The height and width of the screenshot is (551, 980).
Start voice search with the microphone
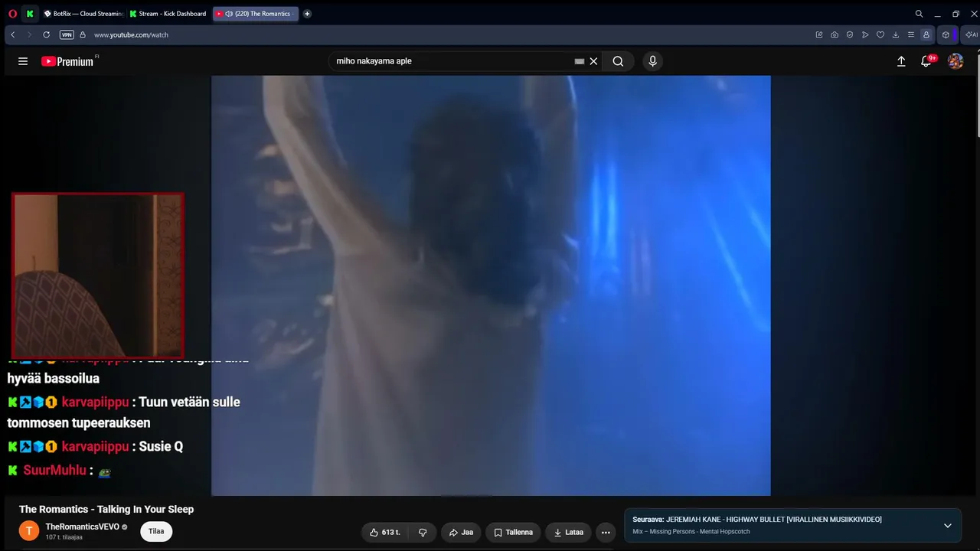(x=652, y=61)
